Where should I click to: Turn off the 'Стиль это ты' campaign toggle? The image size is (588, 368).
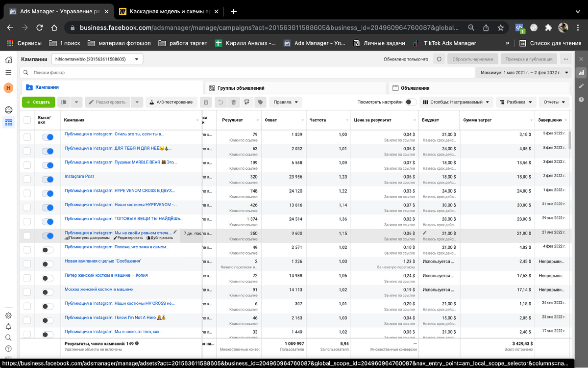[48, 137]
